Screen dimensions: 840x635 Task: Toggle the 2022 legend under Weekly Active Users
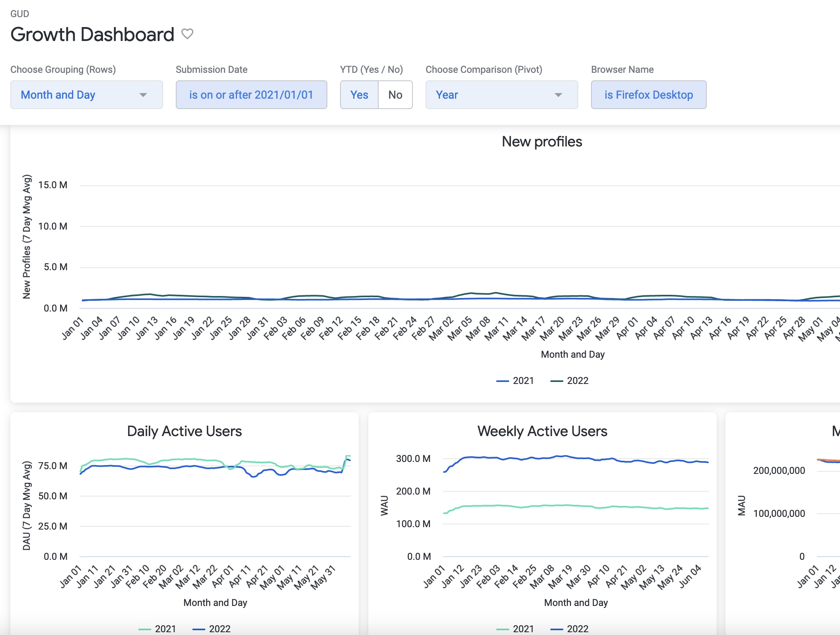(577, 629)
